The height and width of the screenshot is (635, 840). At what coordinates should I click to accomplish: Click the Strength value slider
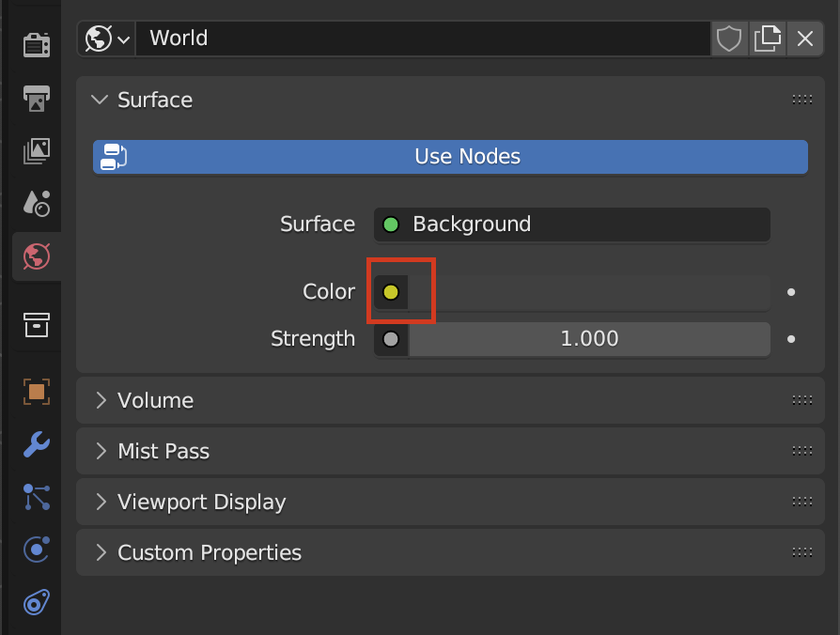click(x=589, y=339)
